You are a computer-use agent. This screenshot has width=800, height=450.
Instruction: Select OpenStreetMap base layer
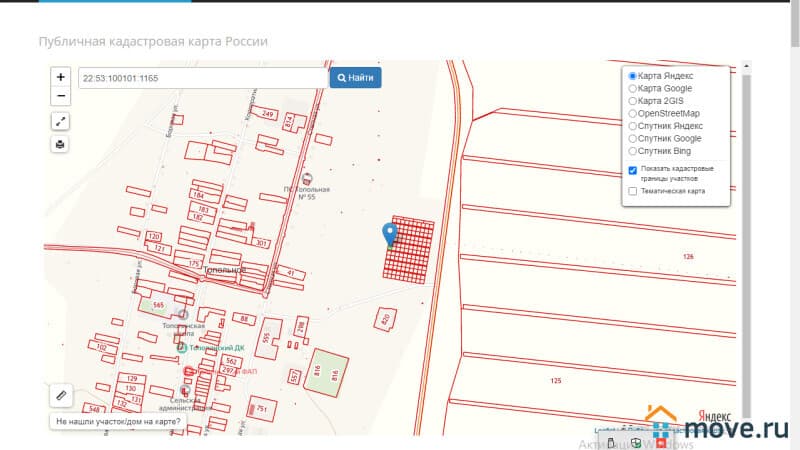tap(632, 113)
